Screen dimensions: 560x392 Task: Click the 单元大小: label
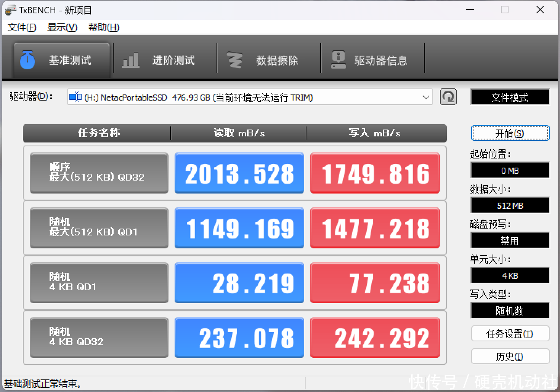pyautogui.click(x=490, y=259)
